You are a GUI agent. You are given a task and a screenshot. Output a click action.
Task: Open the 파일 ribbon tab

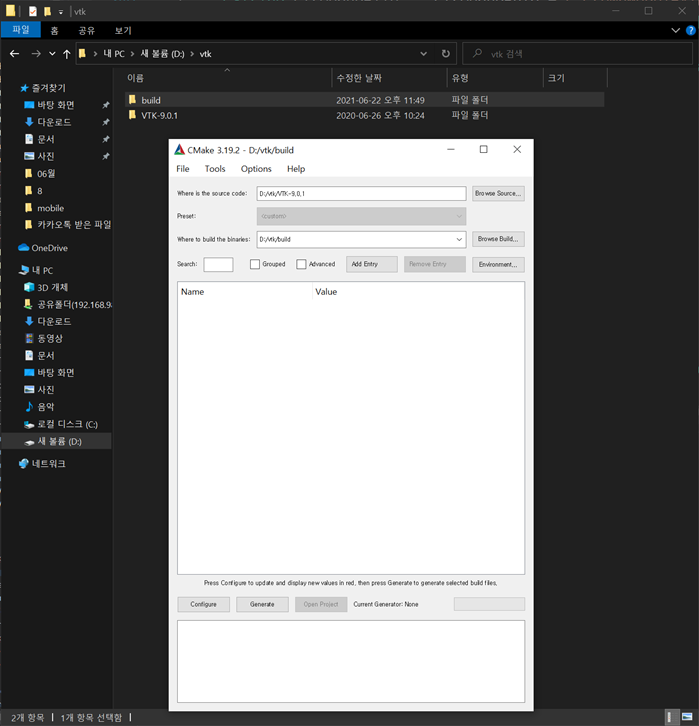(x=21, y=30)
